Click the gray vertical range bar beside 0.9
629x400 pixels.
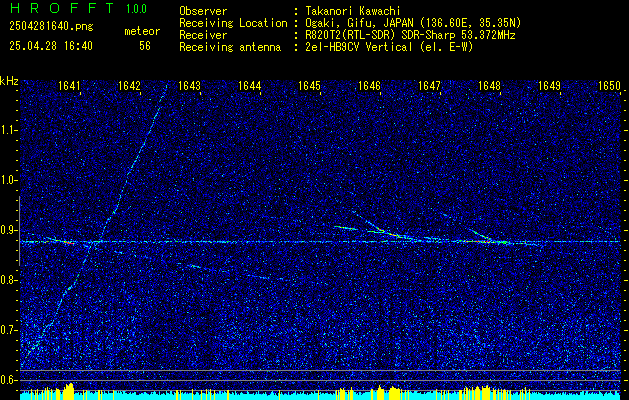click(x=19, y=231)
